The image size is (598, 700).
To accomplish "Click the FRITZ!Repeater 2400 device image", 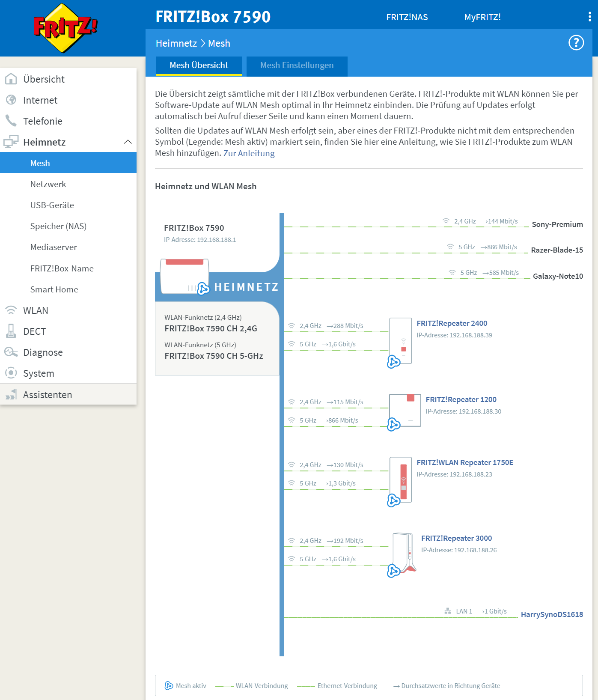I will coord(401,341).
